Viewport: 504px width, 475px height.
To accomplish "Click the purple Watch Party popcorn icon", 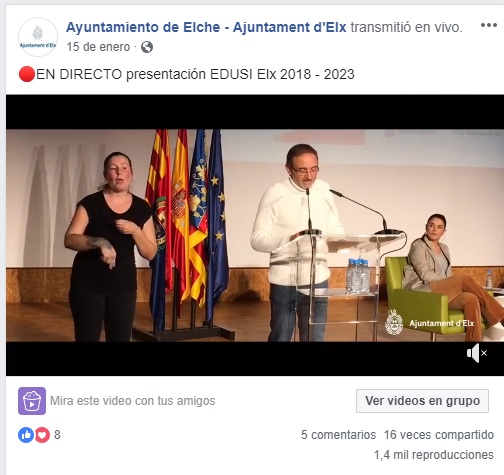I will tap(32, 401).
